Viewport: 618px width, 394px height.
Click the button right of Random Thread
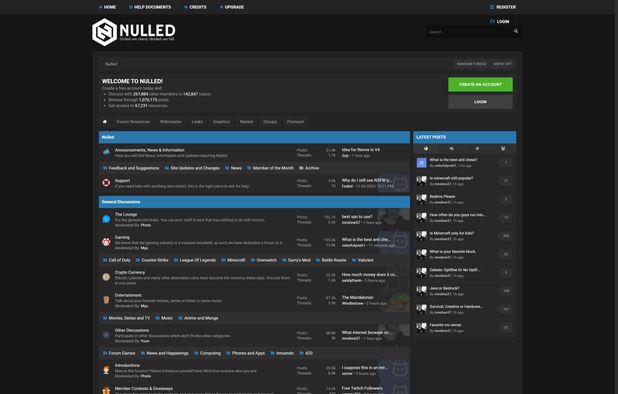click(x=502, y=64)
